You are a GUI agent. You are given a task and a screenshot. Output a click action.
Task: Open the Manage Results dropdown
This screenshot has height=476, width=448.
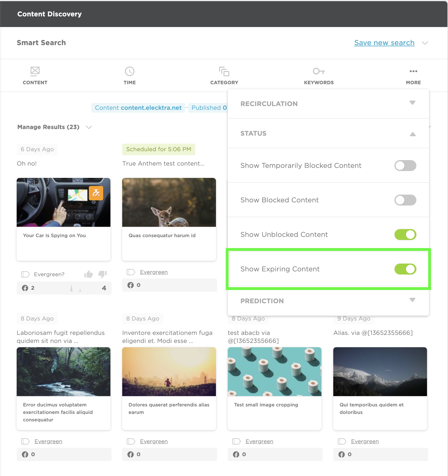(54, 127)
